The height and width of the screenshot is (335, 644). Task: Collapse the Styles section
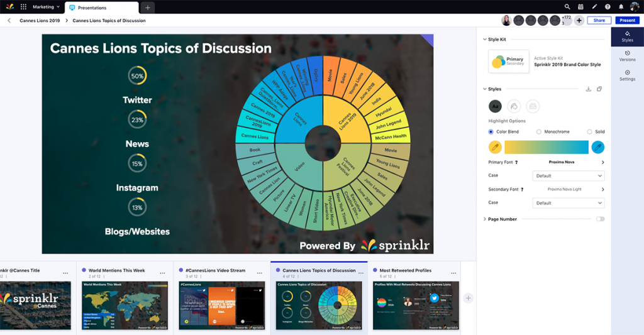tap(485, 89)
